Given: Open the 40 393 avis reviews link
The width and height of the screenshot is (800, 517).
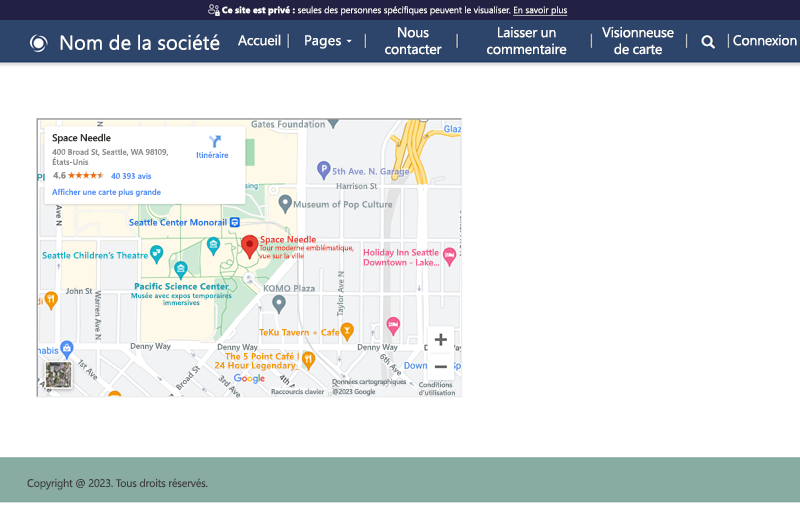Looking at the screenshot, I should point(131,176).
